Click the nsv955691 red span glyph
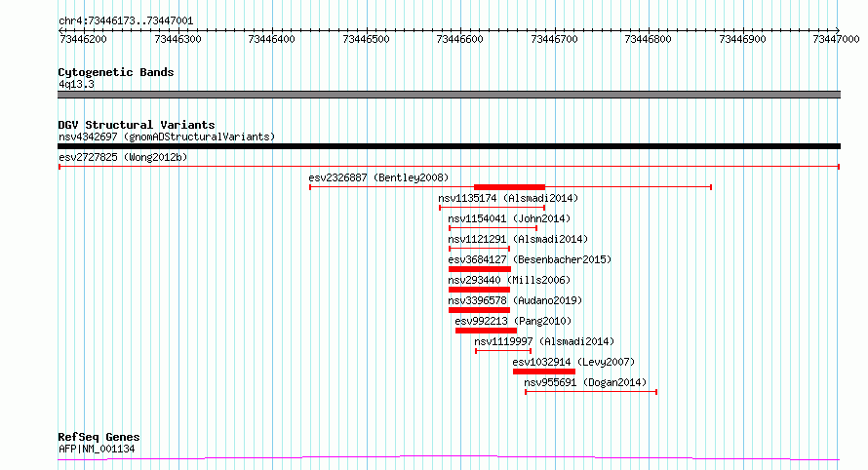 coord(591,392)
